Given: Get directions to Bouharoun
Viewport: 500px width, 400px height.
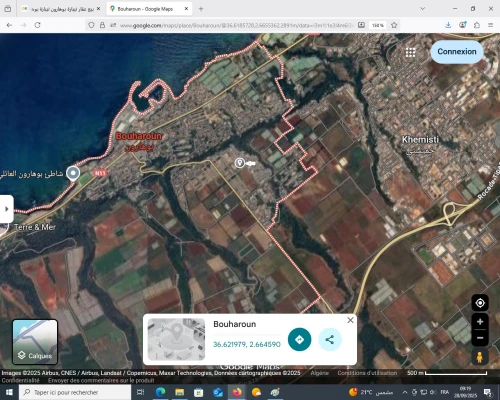Looking at the screenshot, I should pyautogui.click(x=299, y=339).
